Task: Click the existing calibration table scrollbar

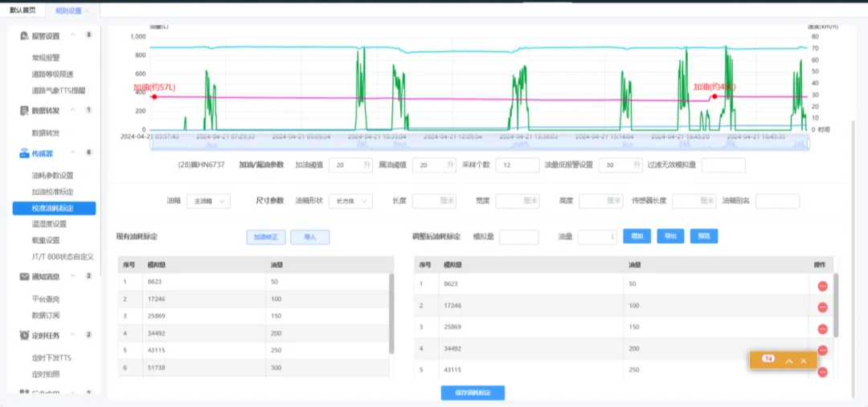Action: click(x=392, y=314)
